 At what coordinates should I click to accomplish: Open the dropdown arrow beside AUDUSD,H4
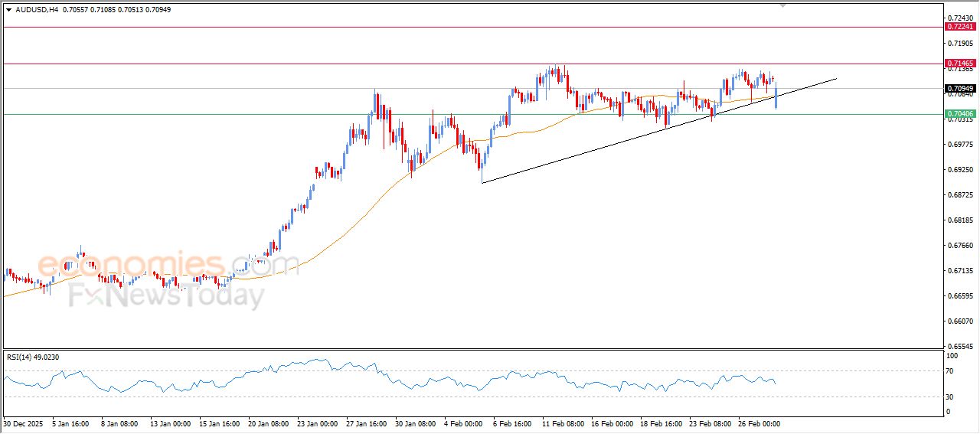coord(8,10)
